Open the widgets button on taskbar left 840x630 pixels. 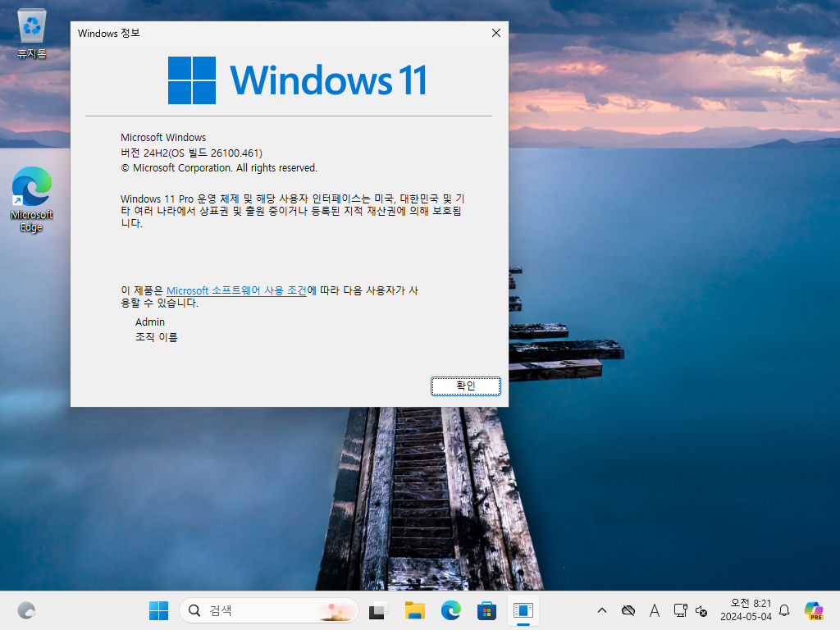26,610
